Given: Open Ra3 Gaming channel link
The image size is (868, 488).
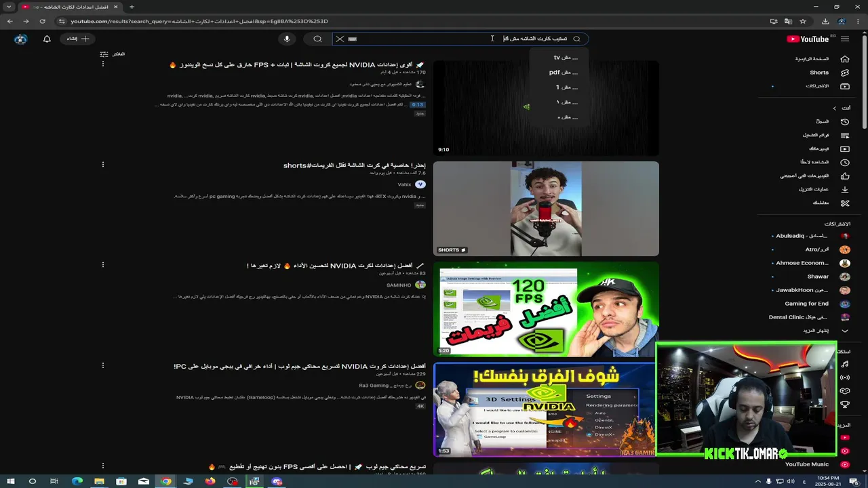Looking at the screenshot, I should click(x=386, y=386).
